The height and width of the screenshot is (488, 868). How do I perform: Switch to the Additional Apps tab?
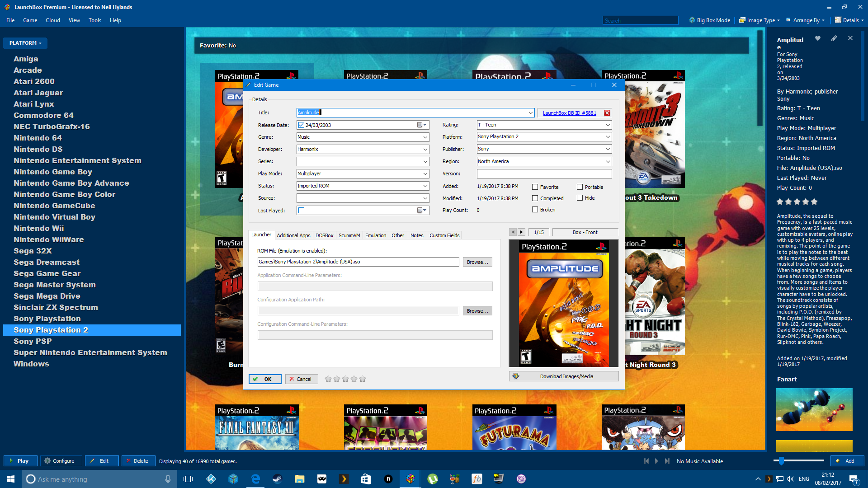[x=293, y=235]
